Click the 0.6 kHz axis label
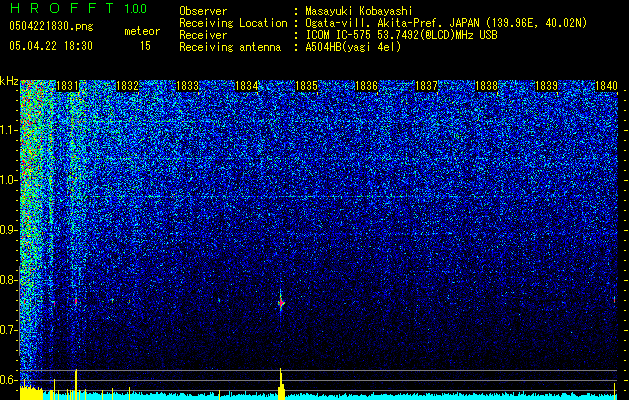This screenshot has width=629, height=400. (x=9, y=380)
